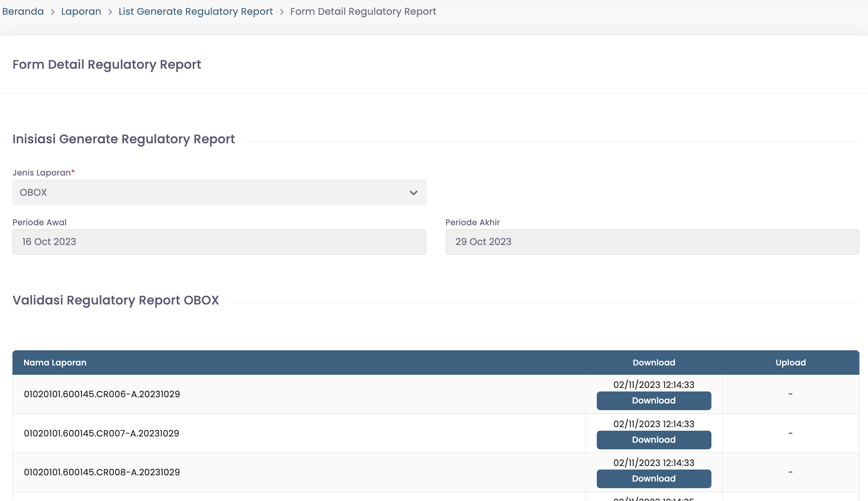Navigate to List Generate Regulatory Report breadcrumb
868x501 pixels.
(195, 12)
